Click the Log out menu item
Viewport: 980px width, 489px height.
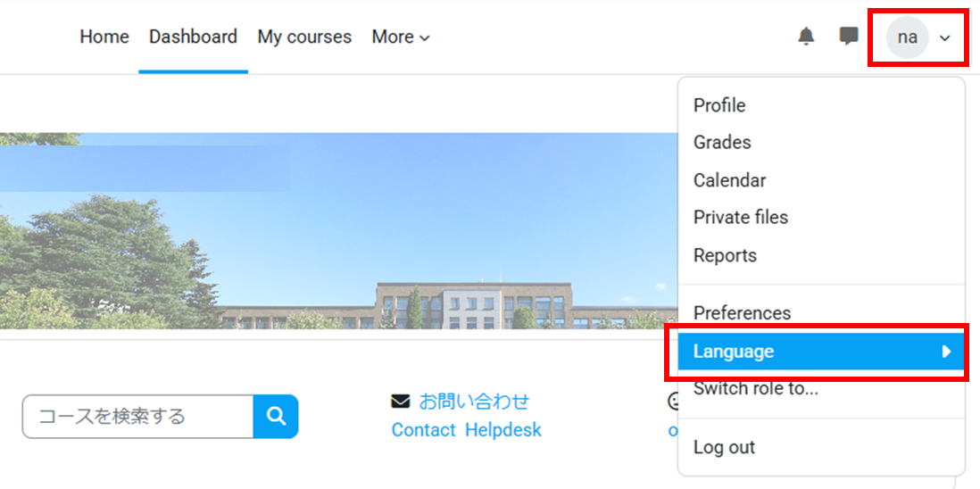pyautogui.click(x=725, y=447)
